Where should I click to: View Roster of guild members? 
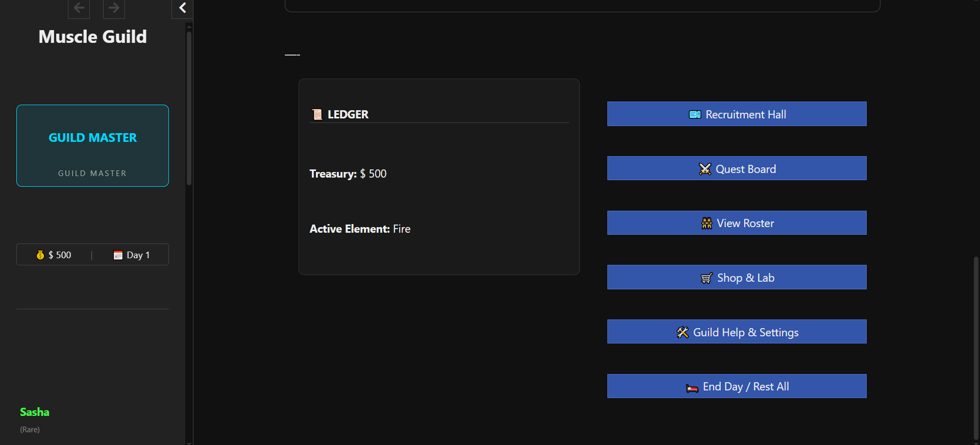tap(745, 224)
